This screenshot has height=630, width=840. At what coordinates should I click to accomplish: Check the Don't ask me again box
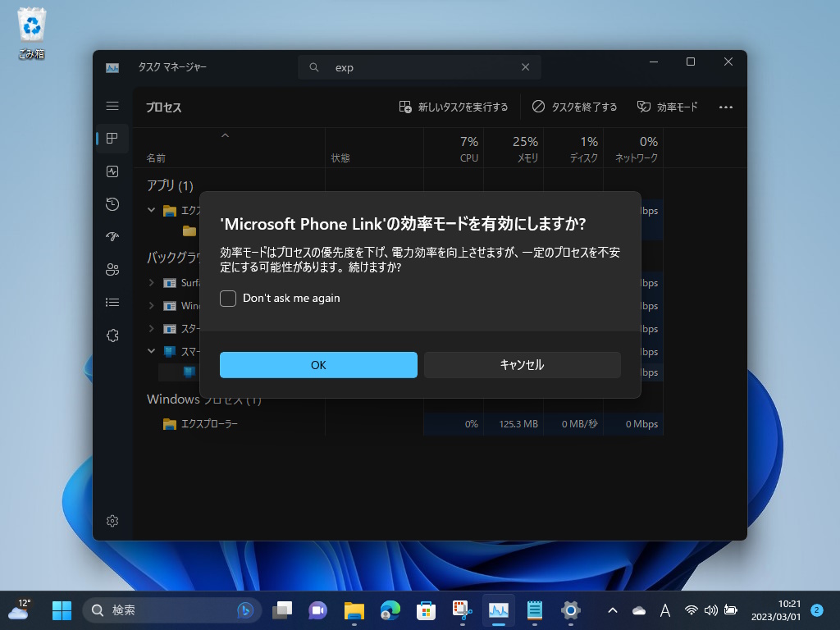point(227,298)
